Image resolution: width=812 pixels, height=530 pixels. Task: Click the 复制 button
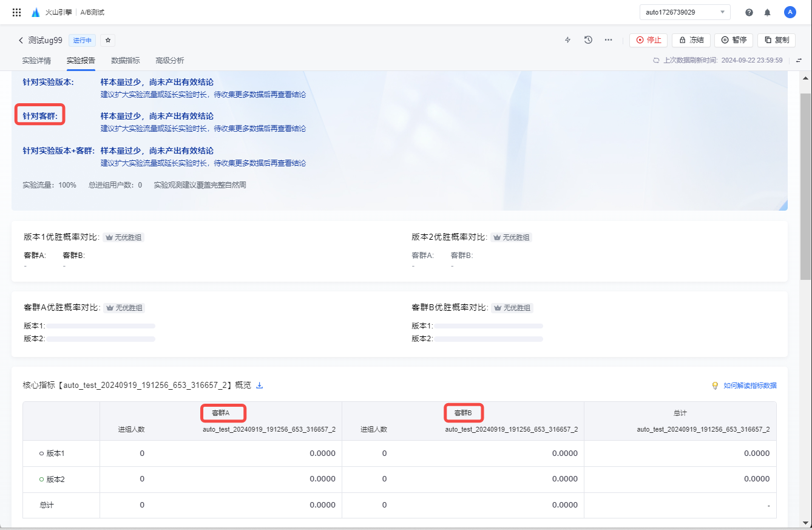click(776, 40)
